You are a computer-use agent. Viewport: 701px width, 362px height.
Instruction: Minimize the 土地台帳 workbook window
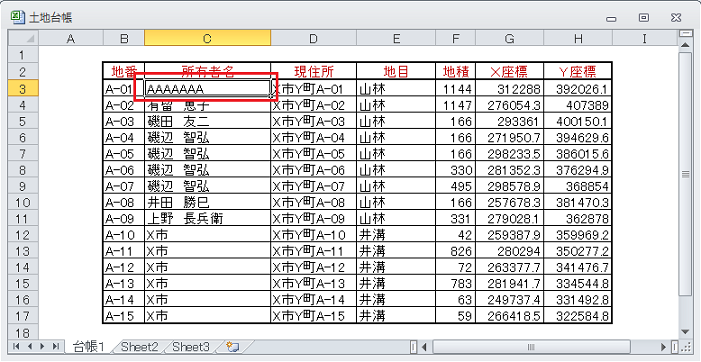[612, 19]
